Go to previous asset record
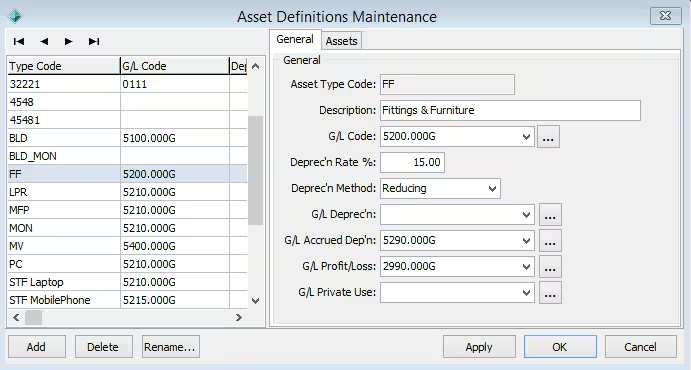 pyautogui.click(x=44, y=41)
